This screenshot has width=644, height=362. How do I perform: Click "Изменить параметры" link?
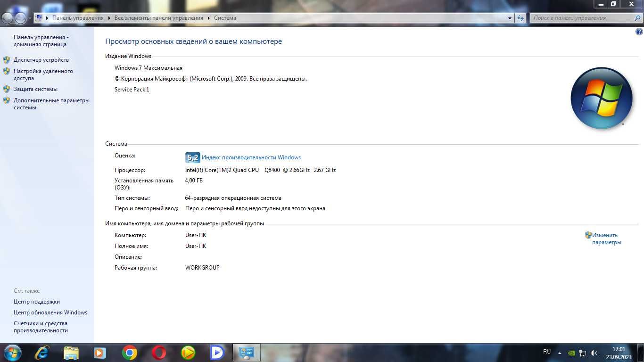pyautogui.click(x=607, y=239)
